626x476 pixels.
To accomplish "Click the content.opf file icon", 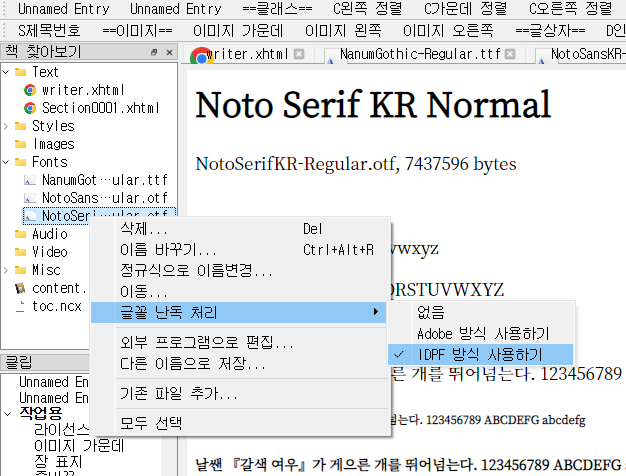I will point(20,288).
